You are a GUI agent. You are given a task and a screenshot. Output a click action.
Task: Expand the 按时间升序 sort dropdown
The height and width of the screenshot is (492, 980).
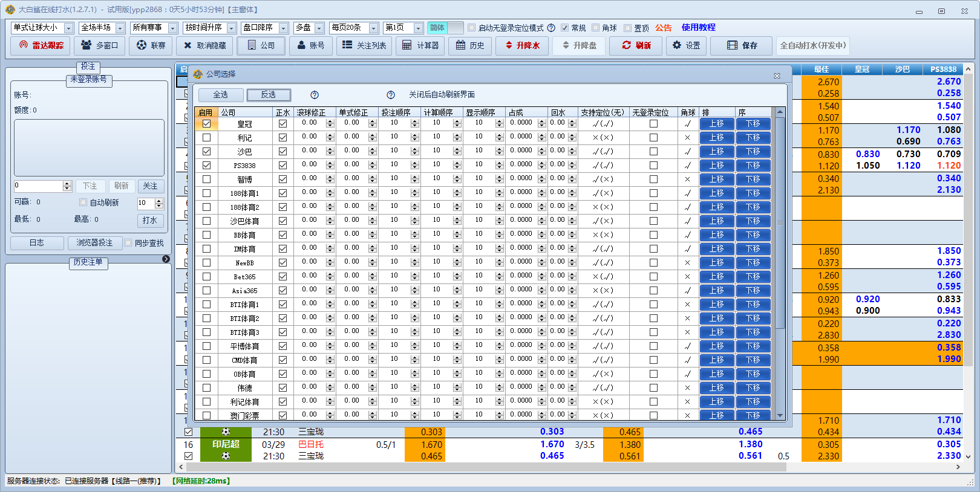click(231, 28)
